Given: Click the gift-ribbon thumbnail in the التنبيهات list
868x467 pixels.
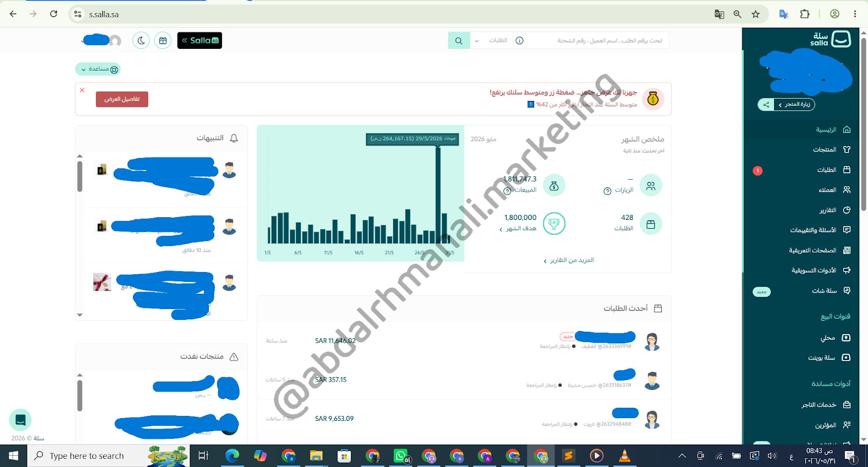Looking at the screenshot, I should [102, 282].
